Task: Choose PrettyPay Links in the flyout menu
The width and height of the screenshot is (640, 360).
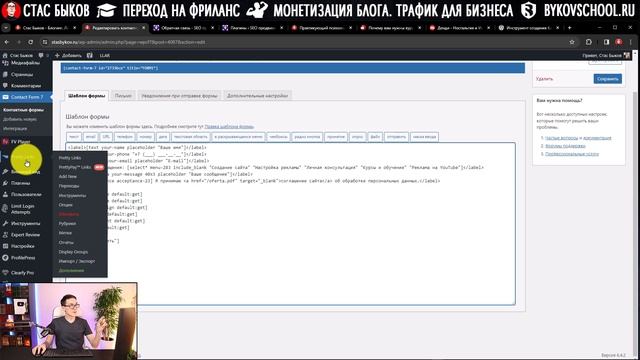Action: coord(75,167)
